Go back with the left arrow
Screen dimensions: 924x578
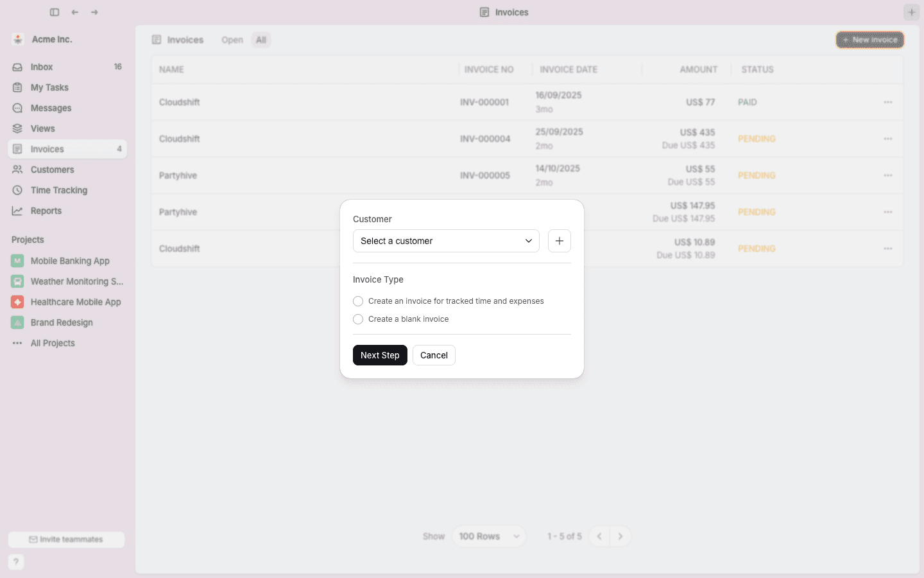tap(75, 12)
